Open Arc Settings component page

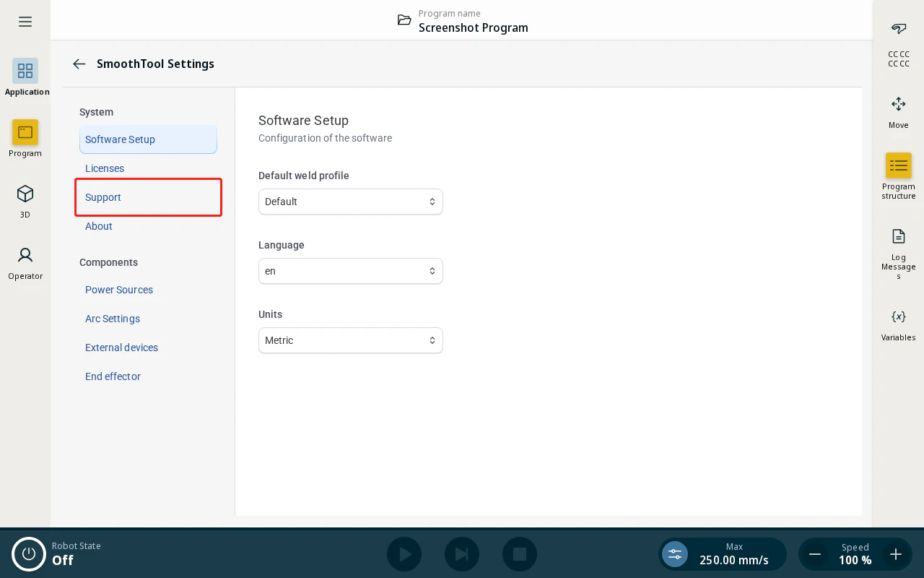148,319
